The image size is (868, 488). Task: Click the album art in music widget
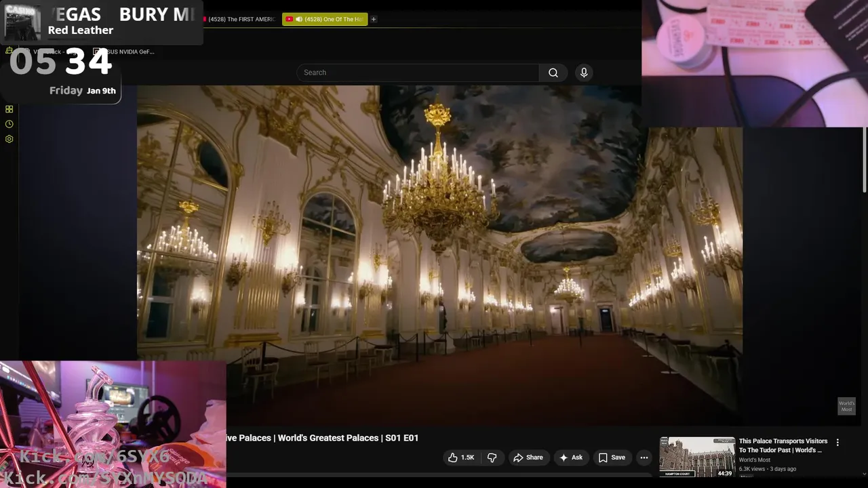coord(22,23)
